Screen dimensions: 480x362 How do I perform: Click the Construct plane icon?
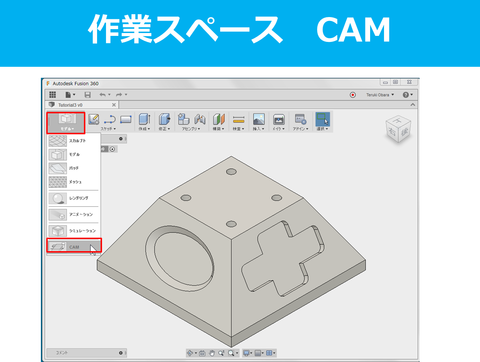pyautogui.click(x=219, y=119)
